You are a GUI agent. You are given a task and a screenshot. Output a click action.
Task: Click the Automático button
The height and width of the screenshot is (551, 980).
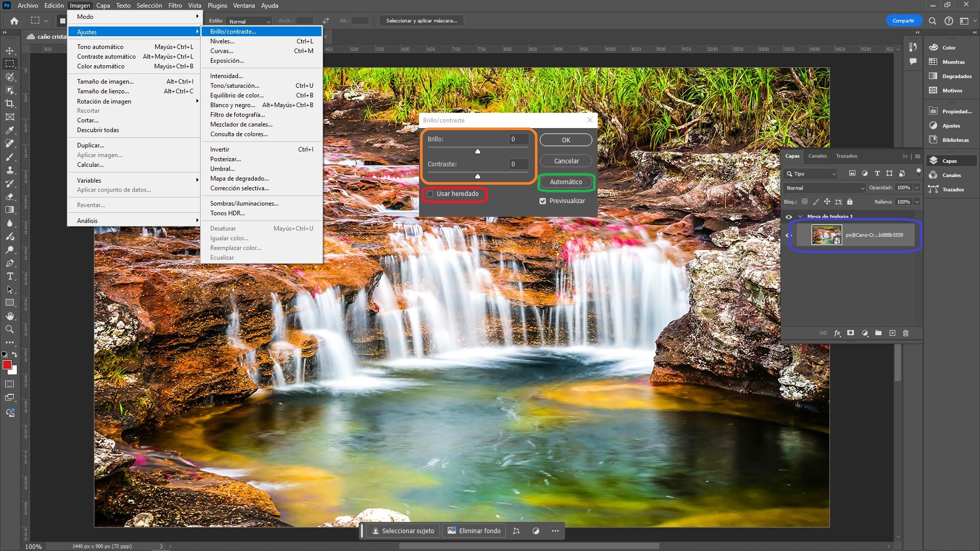pos(566,182)
